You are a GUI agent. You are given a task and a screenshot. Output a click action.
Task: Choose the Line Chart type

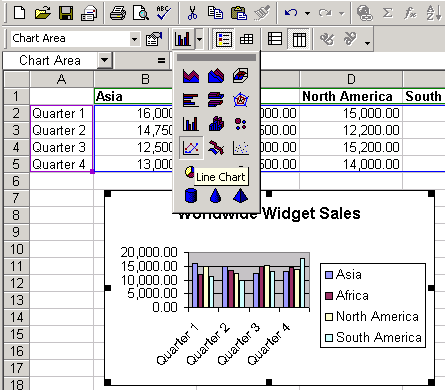coord(191,147)
